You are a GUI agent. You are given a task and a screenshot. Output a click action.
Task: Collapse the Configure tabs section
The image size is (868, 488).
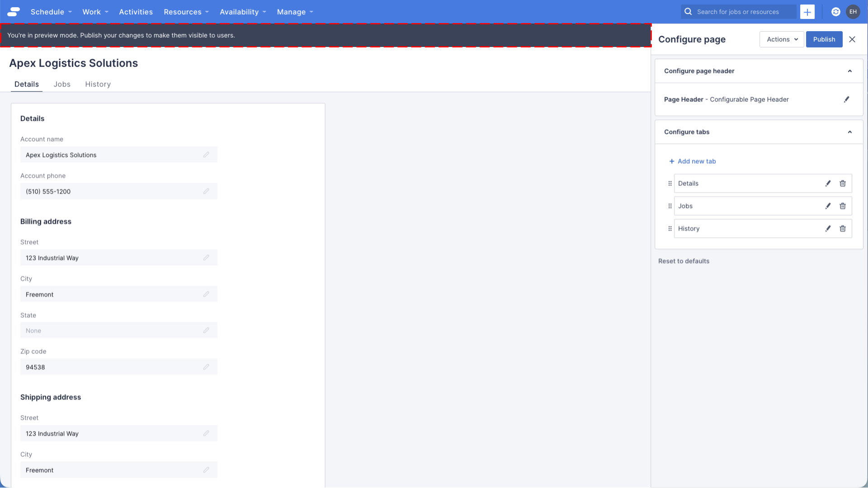point(850,132)
